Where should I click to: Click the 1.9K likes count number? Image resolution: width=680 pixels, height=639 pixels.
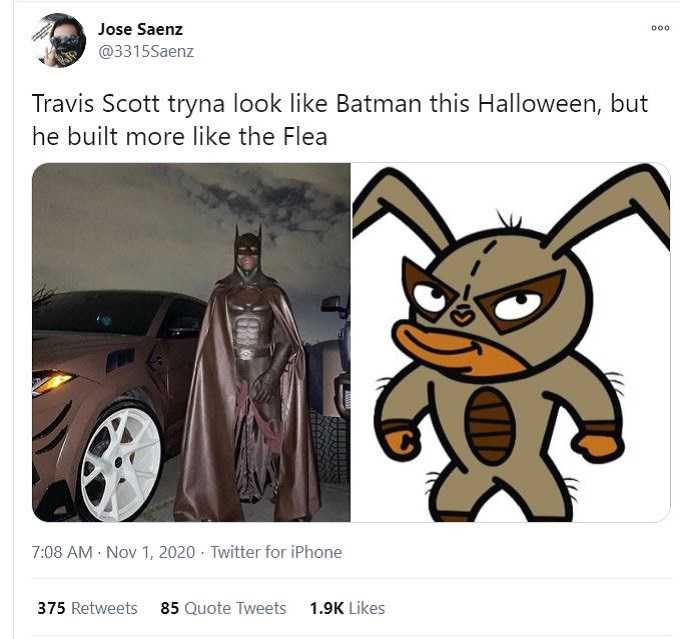pyautogui.click(x=327, y=608)
